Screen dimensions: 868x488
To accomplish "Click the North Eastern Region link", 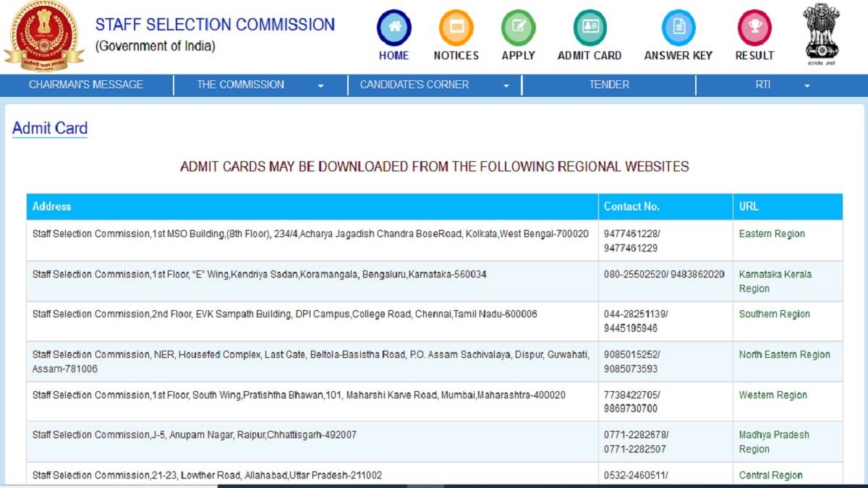I will click(783, 354).
